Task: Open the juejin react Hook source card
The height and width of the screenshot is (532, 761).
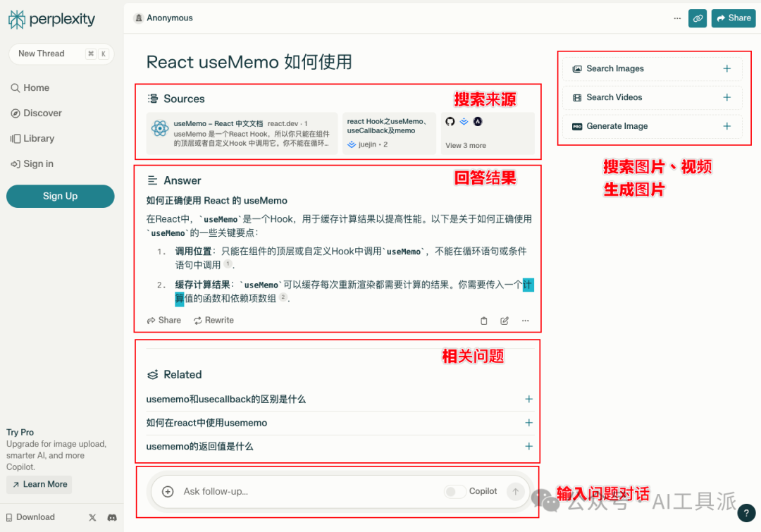Action: (x=389, y=133)
